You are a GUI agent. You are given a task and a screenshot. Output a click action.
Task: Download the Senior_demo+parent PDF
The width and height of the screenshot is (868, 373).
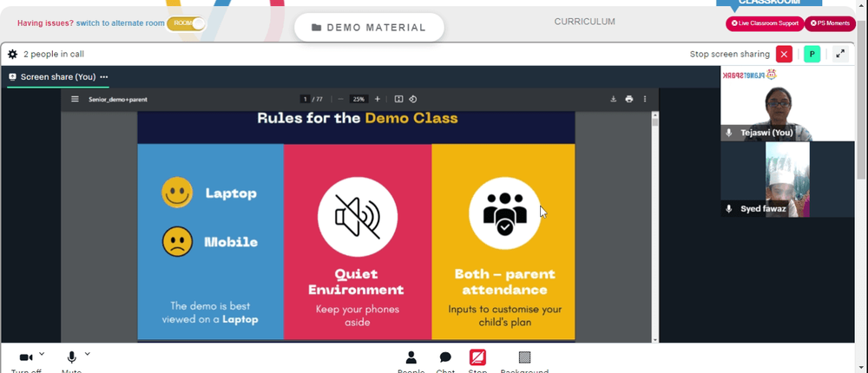coord(614,99)
